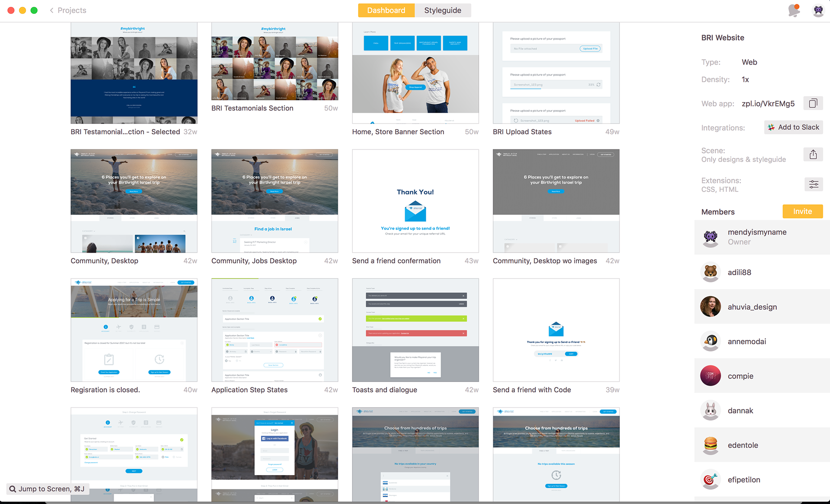
Task: Click efipetilon member name
Action: pyautogui.click(x=744, y=480)
